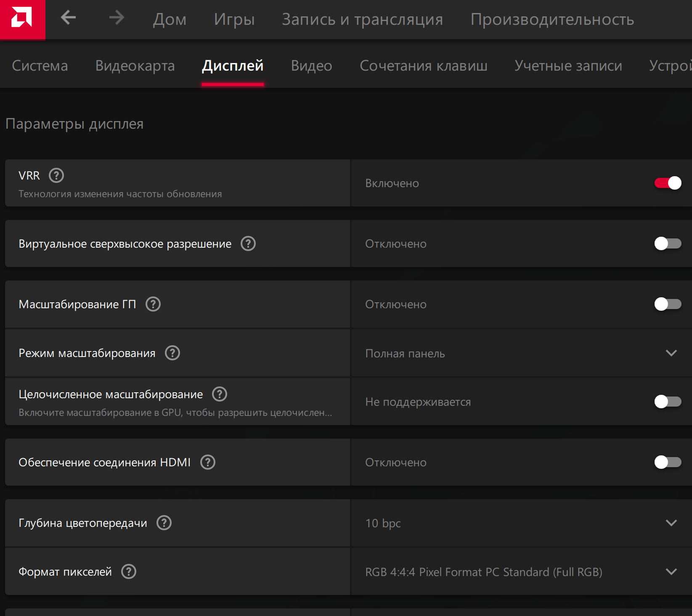The height and width of the screenshot is (616, 692).
Task: Go back with the left arrow
Action: pos(68,18)
